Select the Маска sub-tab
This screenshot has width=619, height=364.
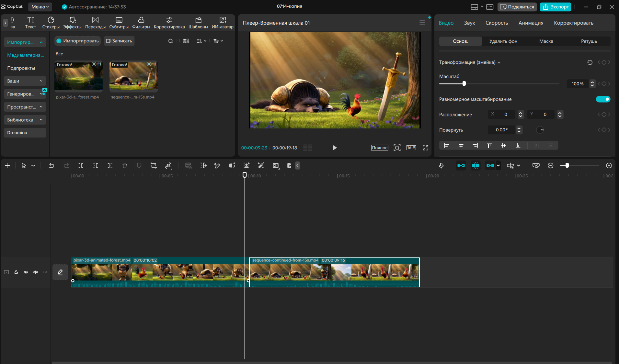[546, 41]
